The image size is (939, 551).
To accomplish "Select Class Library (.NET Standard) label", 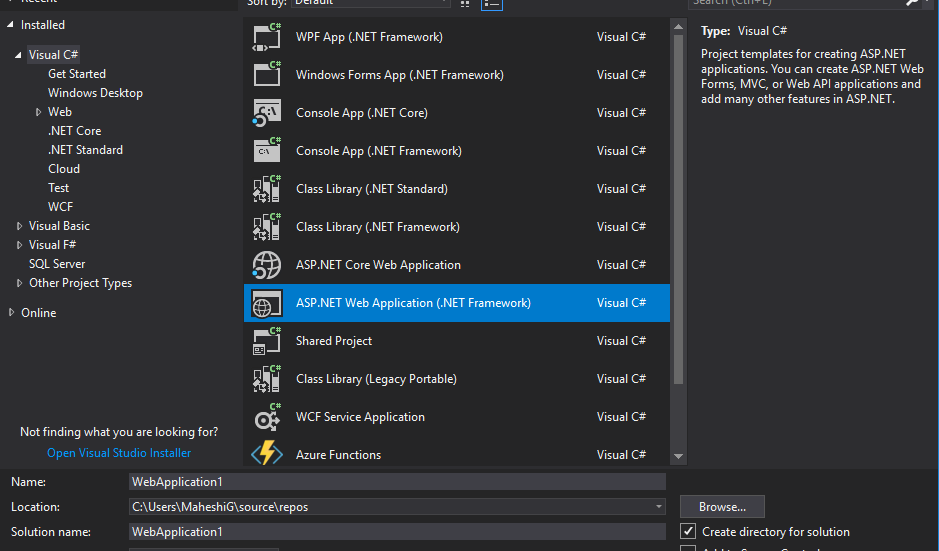I will 372,189.
